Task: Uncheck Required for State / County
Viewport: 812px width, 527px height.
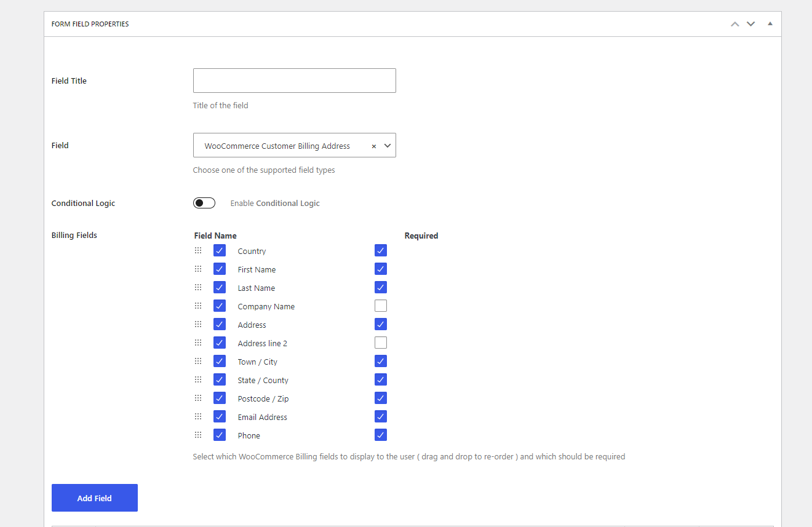Action: (x=381, y=379)
